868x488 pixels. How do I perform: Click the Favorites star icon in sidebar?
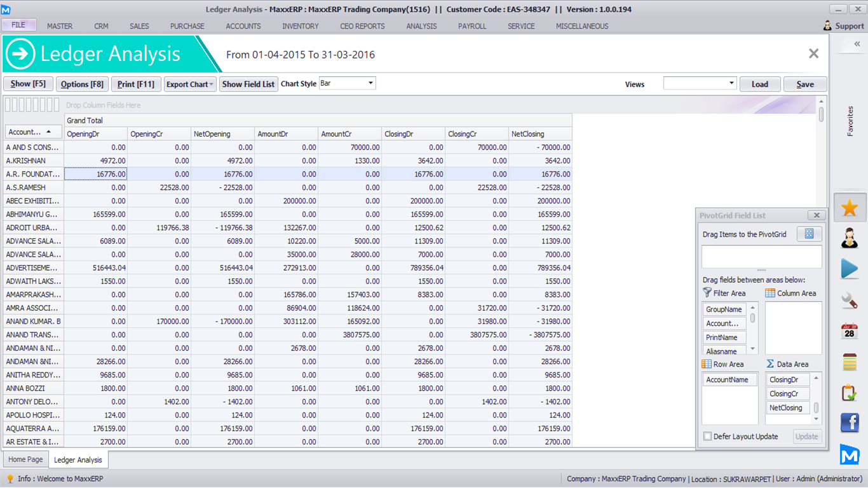[x=850, y=208]
